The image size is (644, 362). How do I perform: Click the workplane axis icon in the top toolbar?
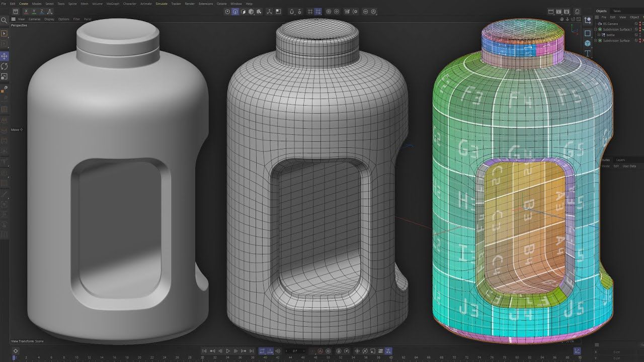click(310, 11)
